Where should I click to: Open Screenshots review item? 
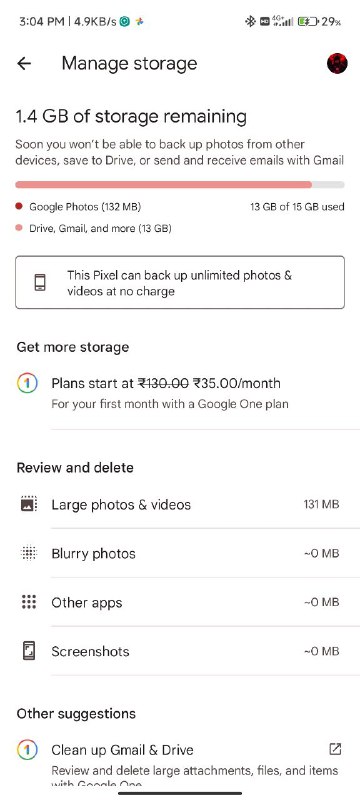(x=180, y=651)
